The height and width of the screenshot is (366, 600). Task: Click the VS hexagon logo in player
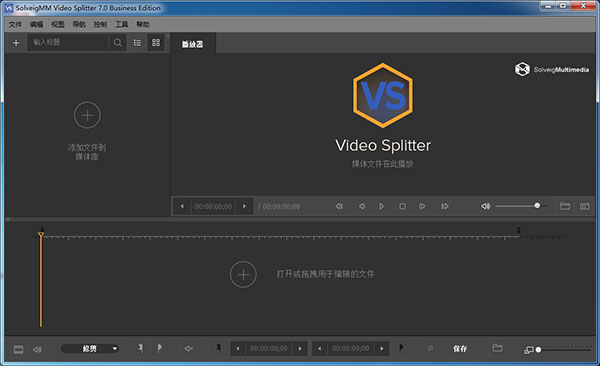click(x=383, y=95)
